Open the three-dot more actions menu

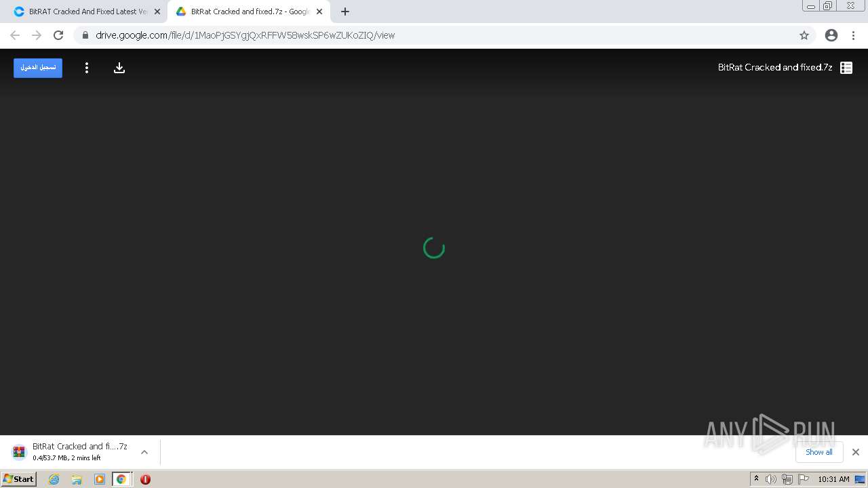click(87, 68)
